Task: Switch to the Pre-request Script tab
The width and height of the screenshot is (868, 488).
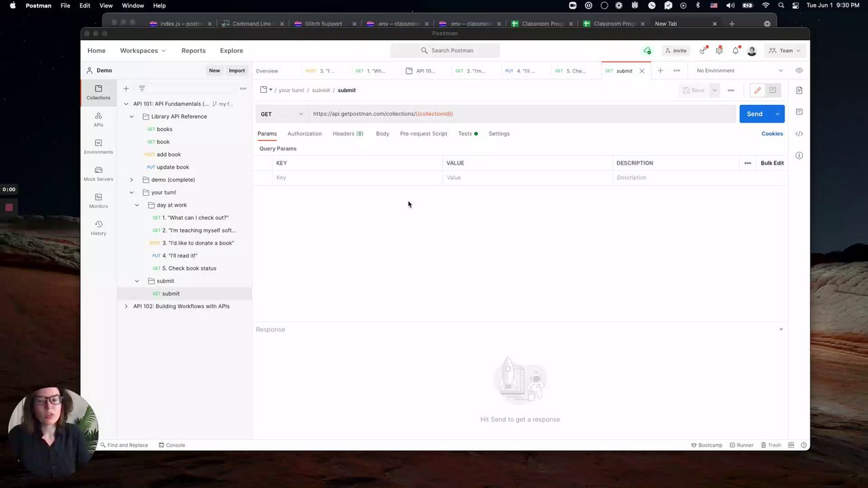Action: pyautogui.click(x=423, y=134)
